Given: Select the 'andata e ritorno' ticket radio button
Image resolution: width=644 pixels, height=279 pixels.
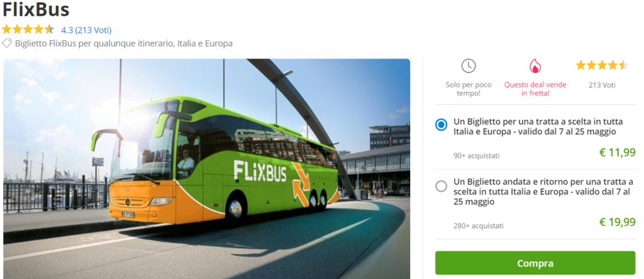Looking at the screenshot, I should (441, 186).
